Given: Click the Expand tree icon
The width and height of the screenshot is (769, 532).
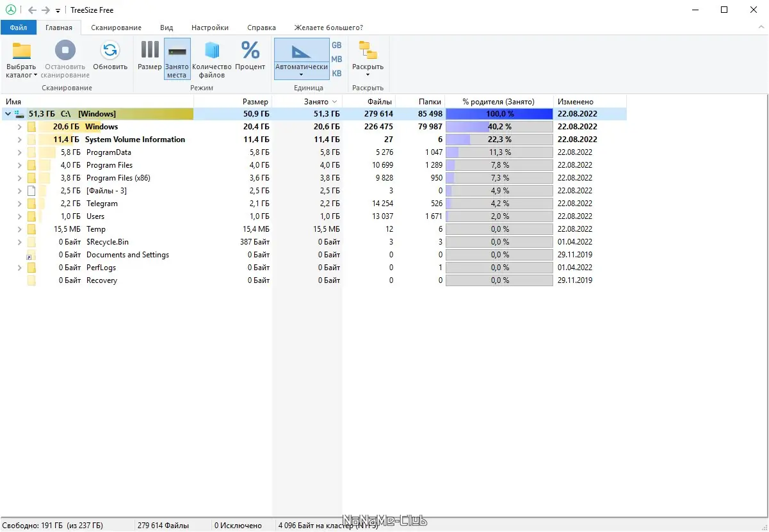Looking at the screenshot, I should point(368,51).
